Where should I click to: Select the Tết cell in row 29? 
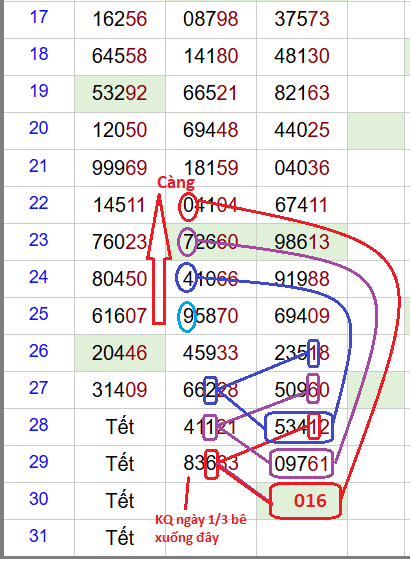120,464
